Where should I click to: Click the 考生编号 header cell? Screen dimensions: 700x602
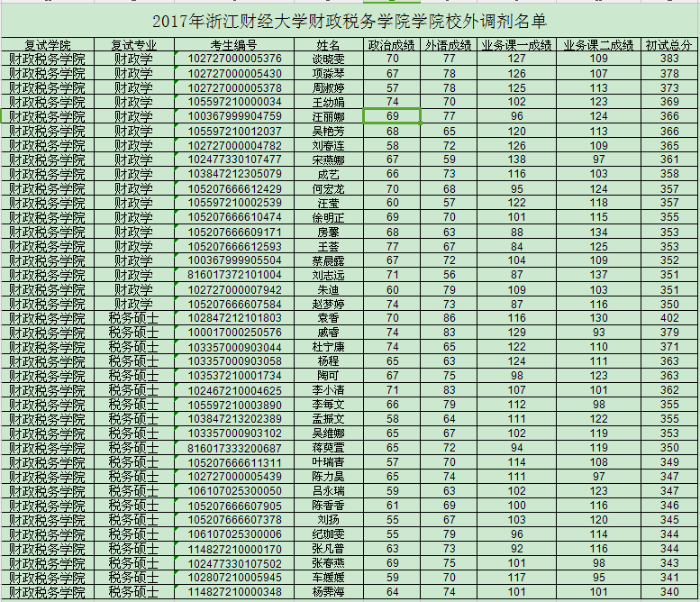click(234, 45)
